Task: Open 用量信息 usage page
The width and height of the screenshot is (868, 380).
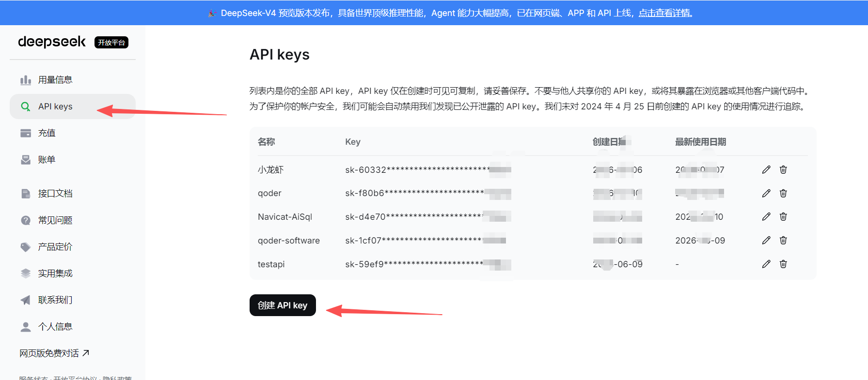Action: coord(73,80)
